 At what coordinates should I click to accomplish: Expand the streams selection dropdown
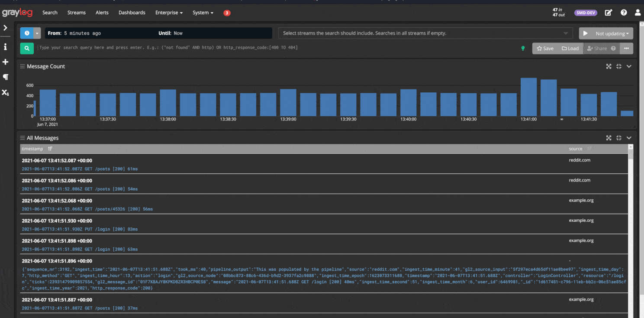coord(565,33)
